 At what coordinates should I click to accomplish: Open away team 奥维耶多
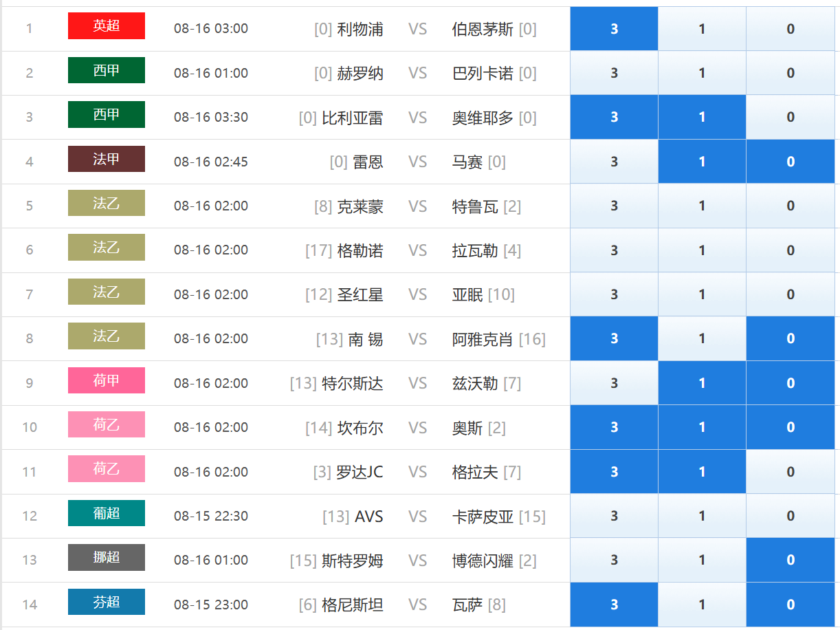[483, 118]
